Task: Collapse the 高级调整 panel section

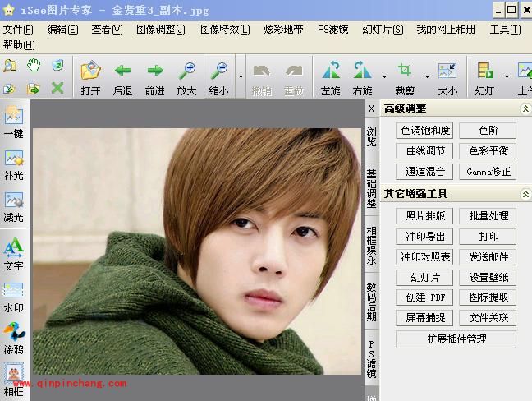Action: [525, 108]
